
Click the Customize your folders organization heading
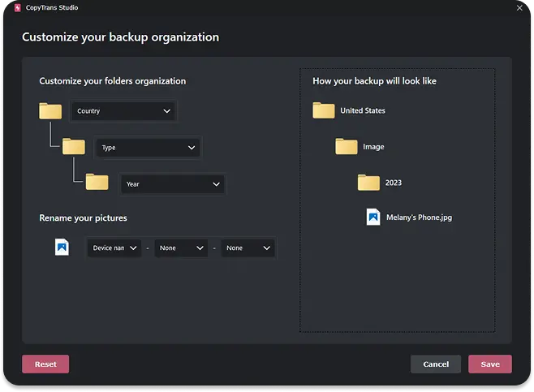(112, 81)
